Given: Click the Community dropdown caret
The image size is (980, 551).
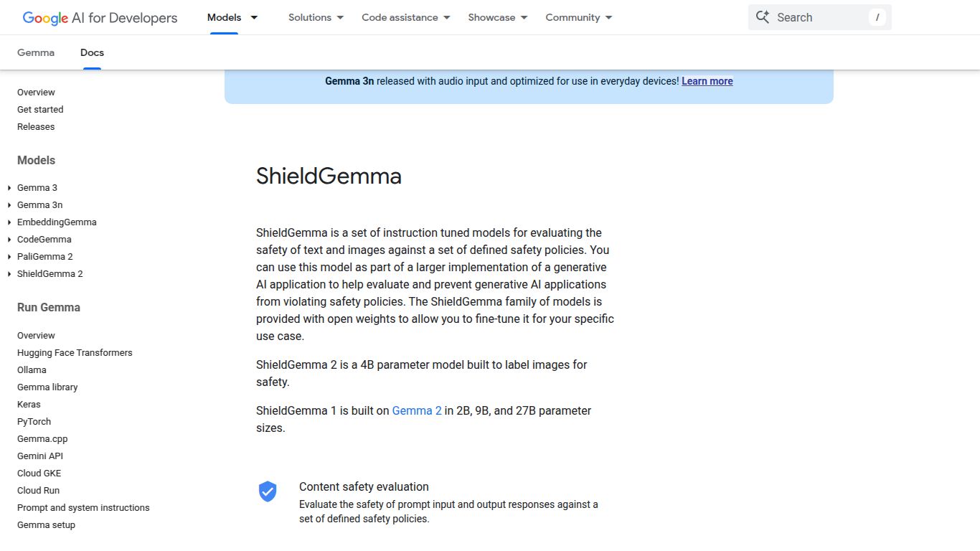Looking at the screenshot, I should coord(608,17).
